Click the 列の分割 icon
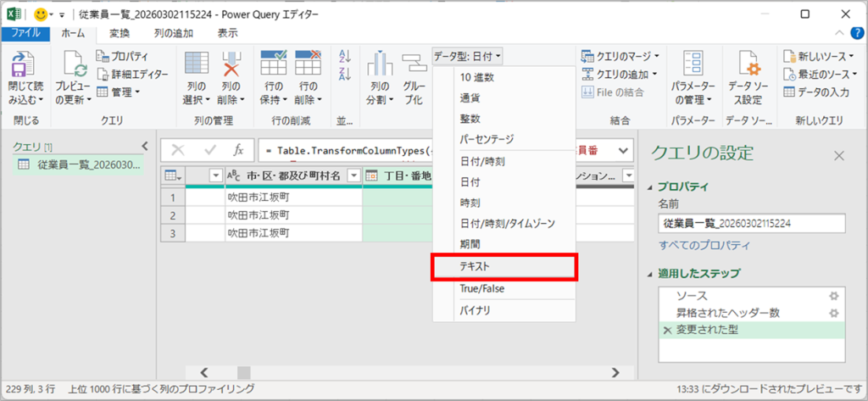The image size is (868, 401). coord(380,66)
